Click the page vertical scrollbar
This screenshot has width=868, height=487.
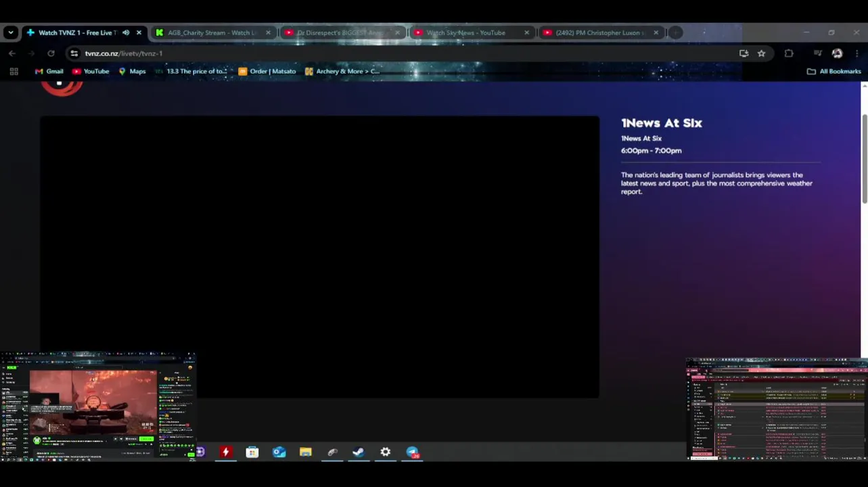pos(864,158)
